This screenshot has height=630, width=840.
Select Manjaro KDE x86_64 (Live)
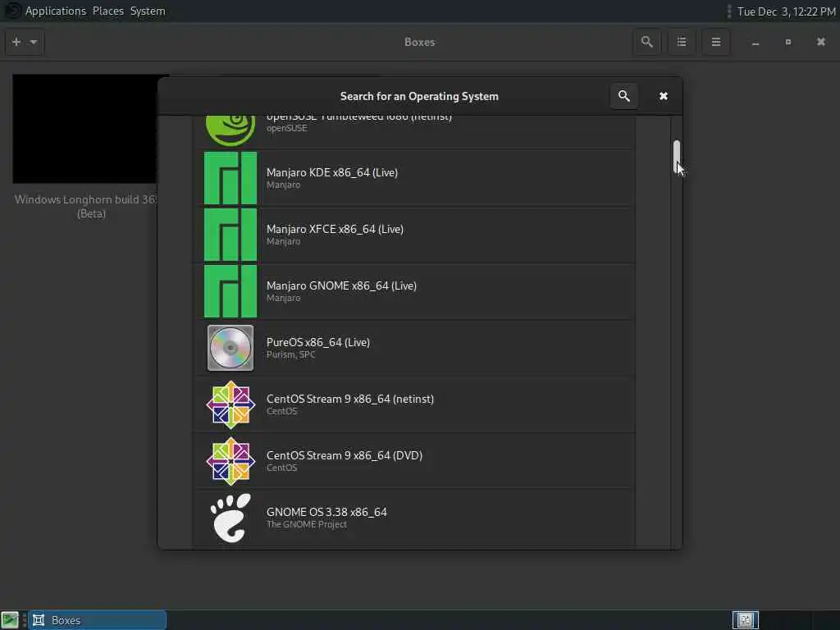pos(414,178)
